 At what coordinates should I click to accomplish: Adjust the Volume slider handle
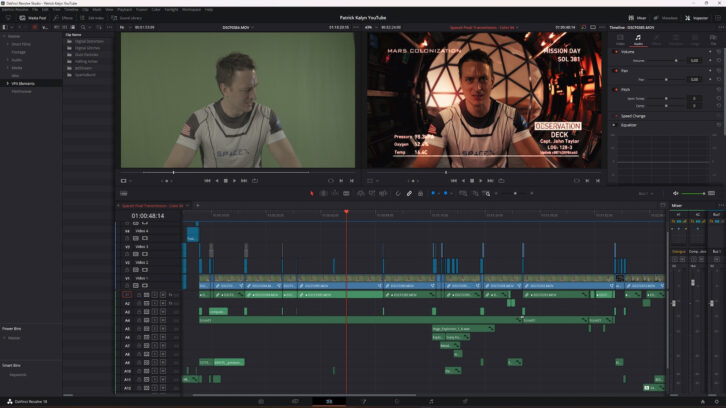[676, 61]
